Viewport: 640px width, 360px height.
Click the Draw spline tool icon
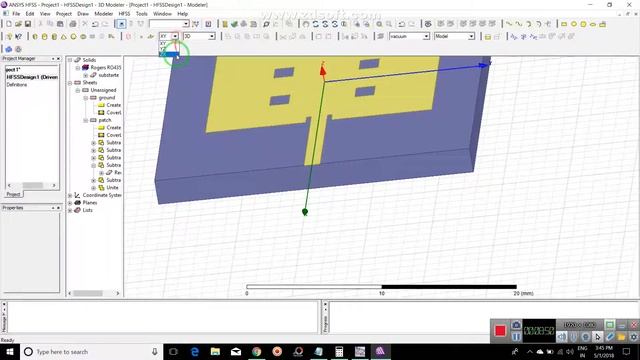pos(518,24)
